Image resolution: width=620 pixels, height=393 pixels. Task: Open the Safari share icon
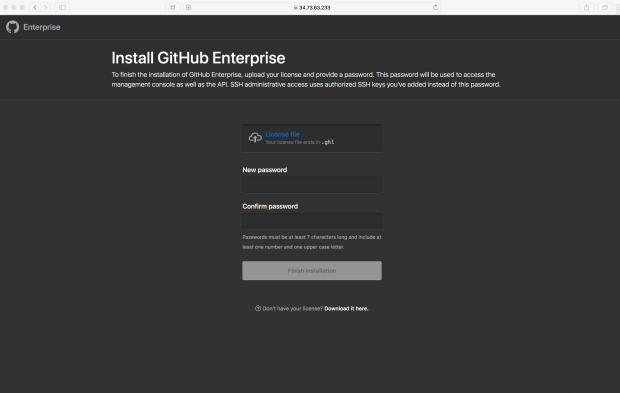click(x=586, y=7)
